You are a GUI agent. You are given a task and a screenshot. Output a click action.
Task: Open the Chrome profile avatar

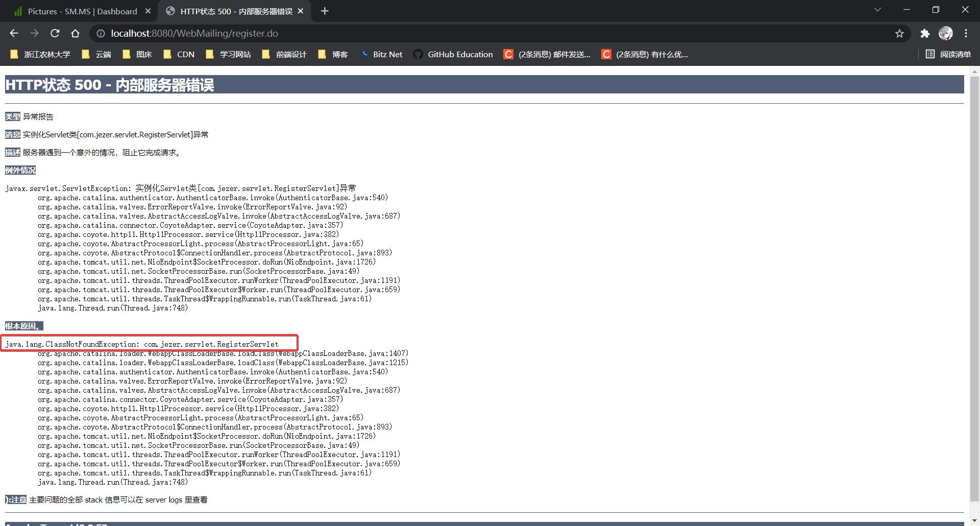click(x=946, y=33)
